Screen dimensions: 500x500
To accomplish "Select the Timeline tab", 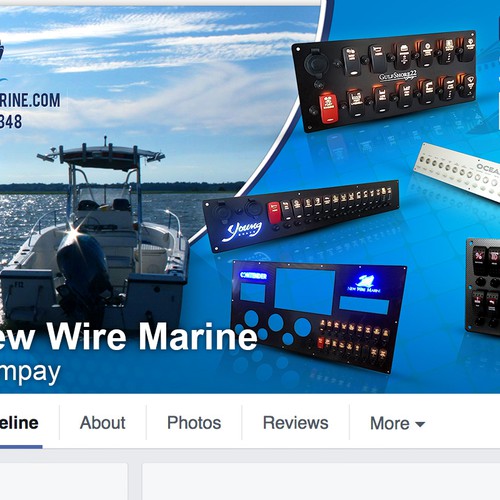I will pos(19,423).
